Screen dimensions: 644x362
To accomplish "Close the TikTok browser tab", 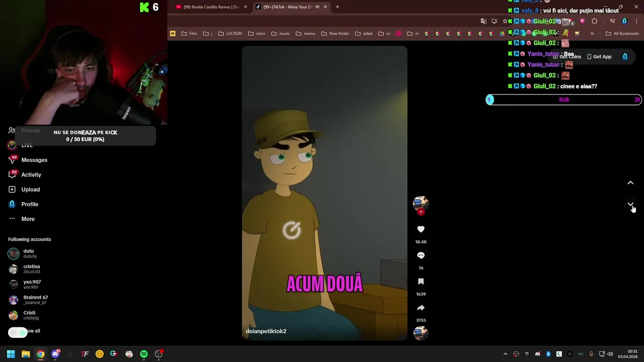I will coord(325,7).
